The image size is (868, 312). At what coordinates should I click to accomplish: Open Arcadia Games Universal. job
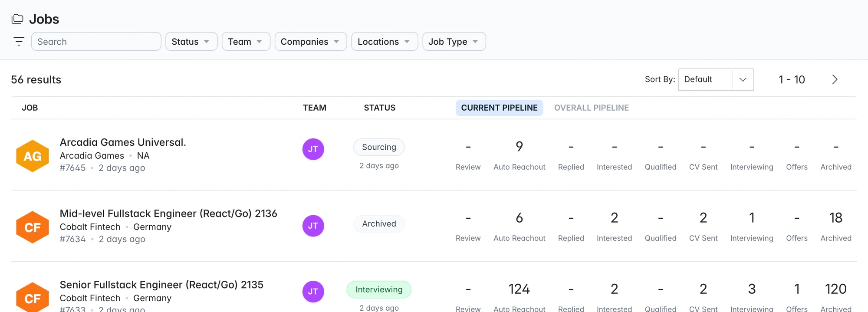point(123,142)
